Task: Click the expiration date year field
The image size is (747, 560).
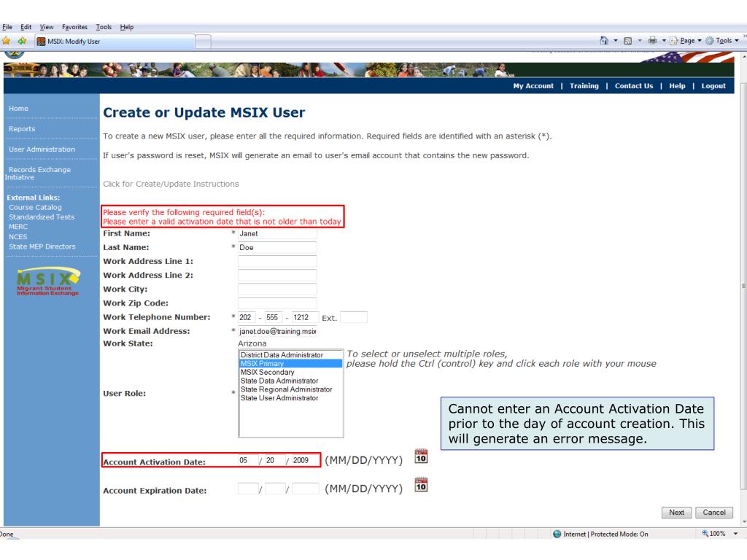Action: pyautogui.click(x=305, y=489)
